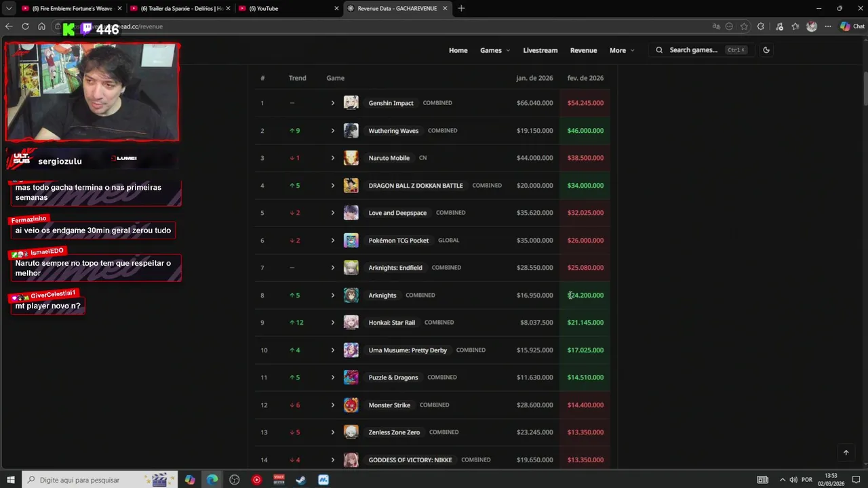This screenshot has height=488, width=868.
Task: Click the taskbar search box
Action: (x=100, y=480)
